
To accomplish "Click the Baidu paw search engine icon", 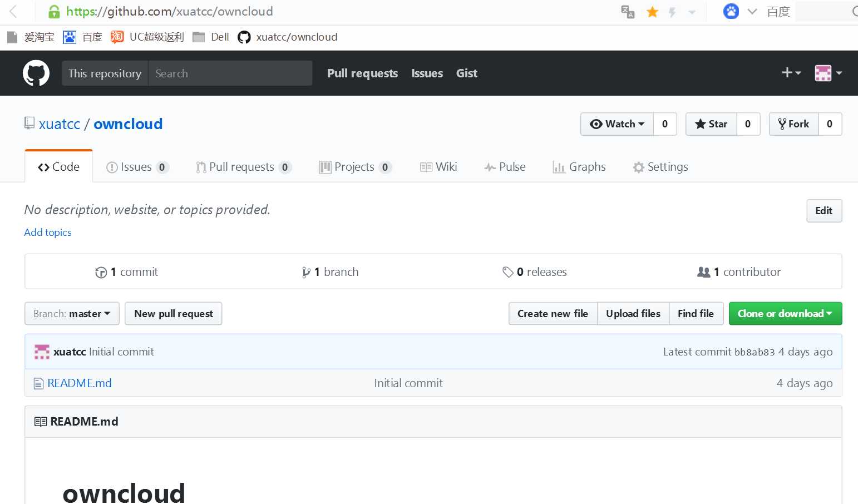I will [731, 11].
